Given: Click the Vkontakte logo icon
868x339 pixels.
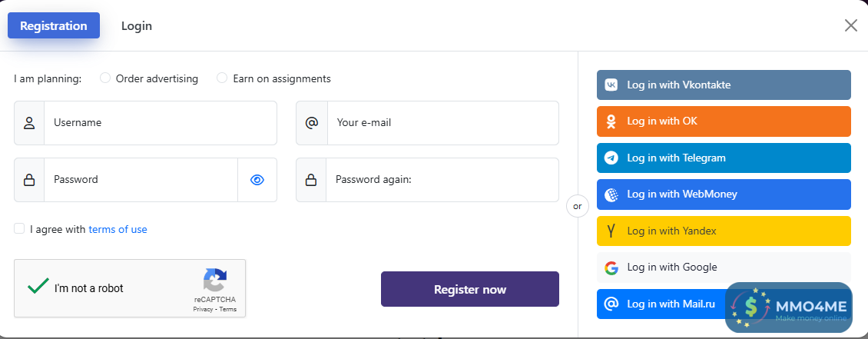Looking at the screenshot, I should click(611, 85).
